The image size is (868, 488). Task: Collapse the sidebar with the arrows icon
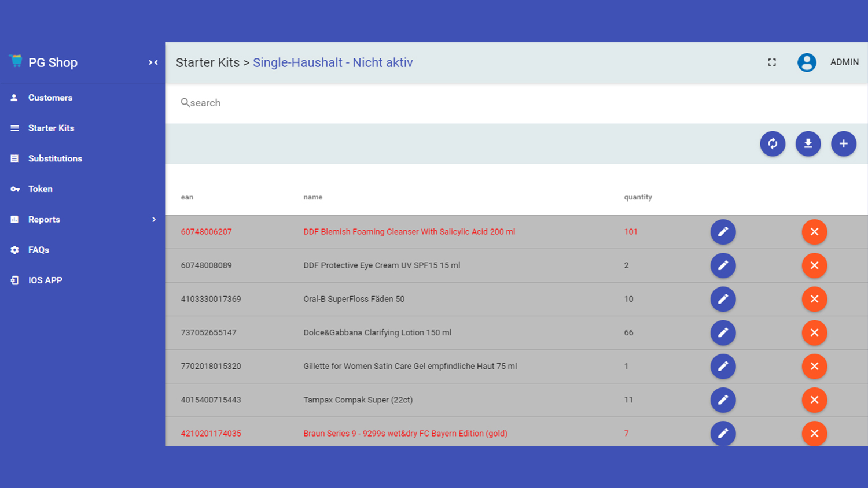click(153, 62)
